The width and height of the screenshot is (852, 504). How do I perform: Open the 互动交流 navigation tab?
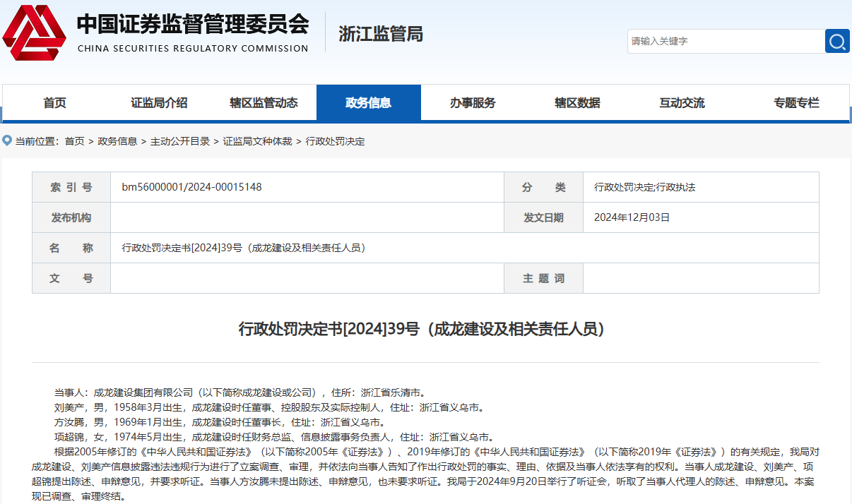pyautogui.click(x=682, y=103)
